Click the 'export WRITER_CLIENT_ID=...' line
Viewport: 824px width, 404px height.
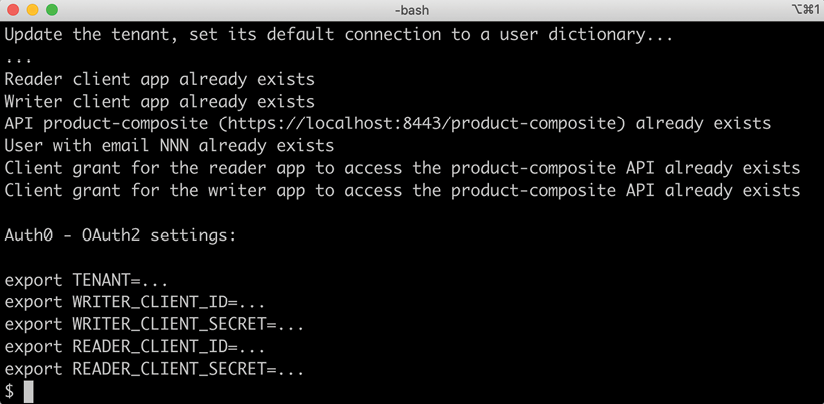[135, 303]
